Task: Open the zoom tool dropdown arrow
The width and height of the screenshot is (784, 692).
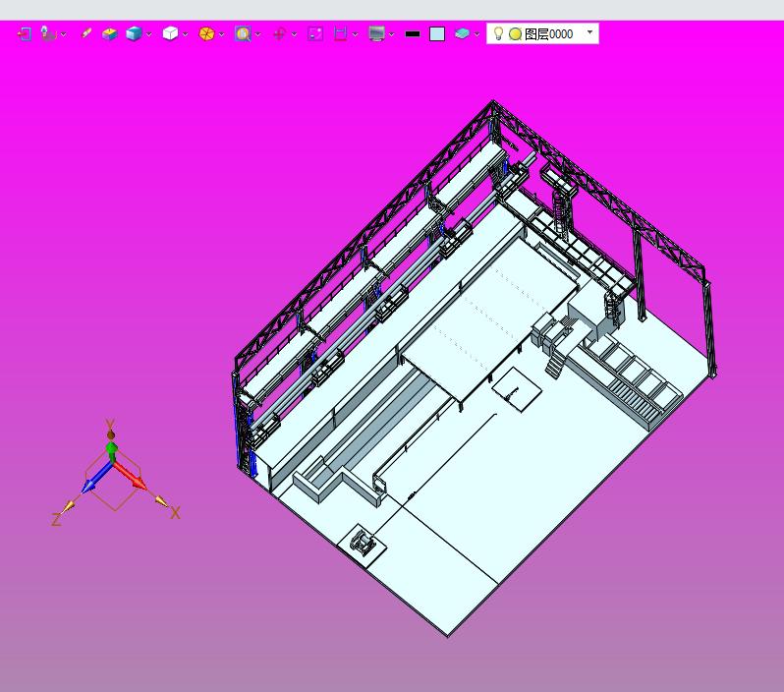Action: click(258, 34)
